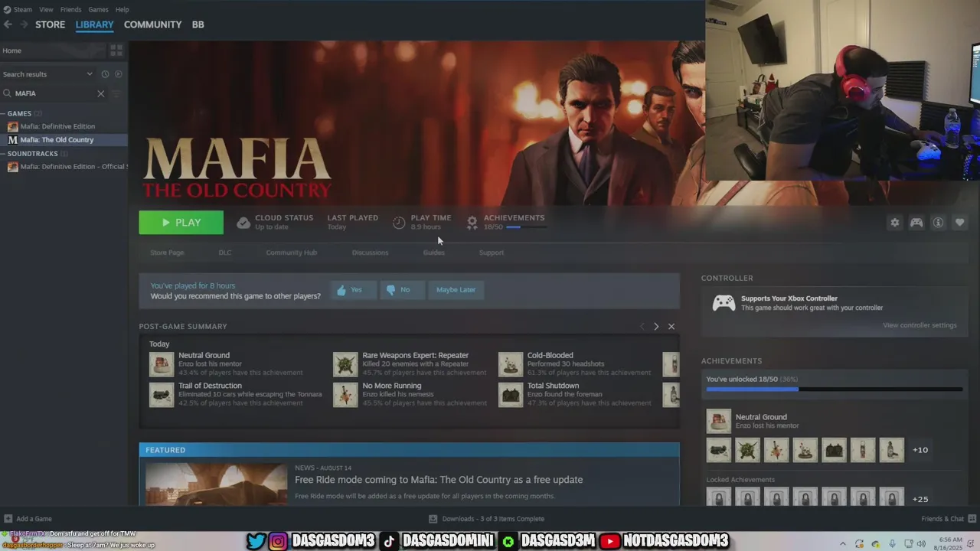
Task: Open the Support link
Action: point(492,253)
